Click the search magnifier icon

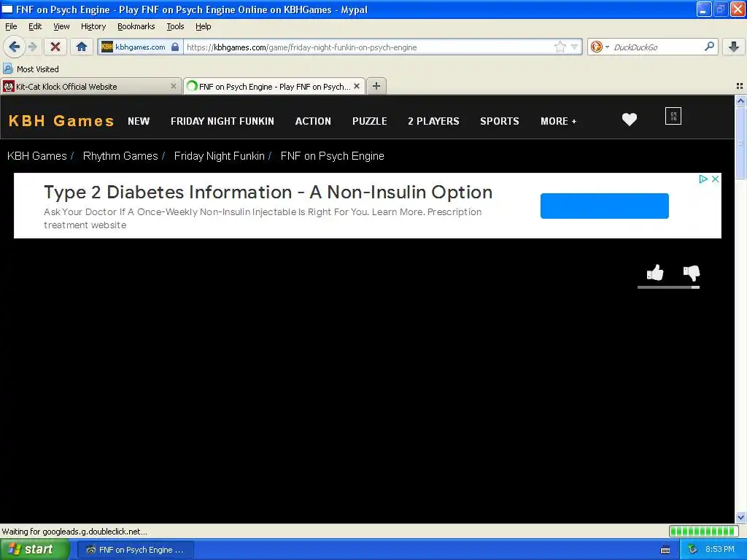tap(709, 47)
